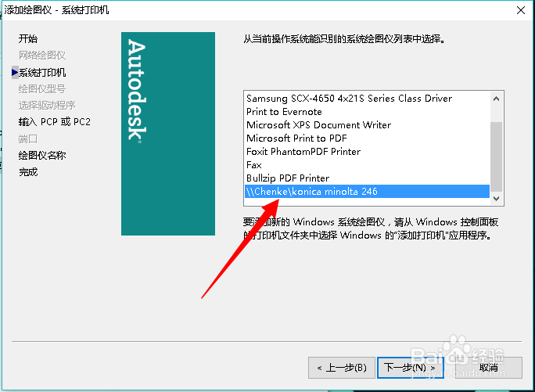Select Samsung SCX-4650 4x21S Series Class Driver
This screenshot has height=392, width=535.
coord(367,99)
